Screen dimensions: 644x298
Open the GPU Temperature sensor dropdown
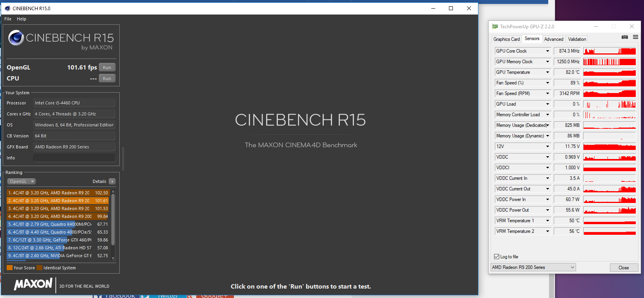(x=547, y=72)
